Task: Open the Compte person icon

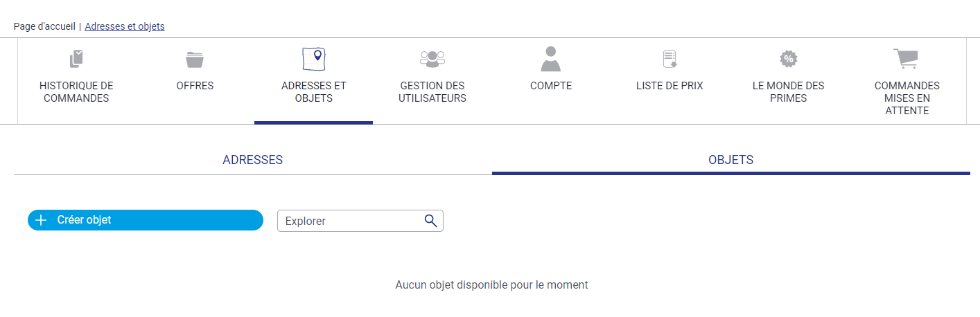Action: pyautogui.click(x=551, y=59)
